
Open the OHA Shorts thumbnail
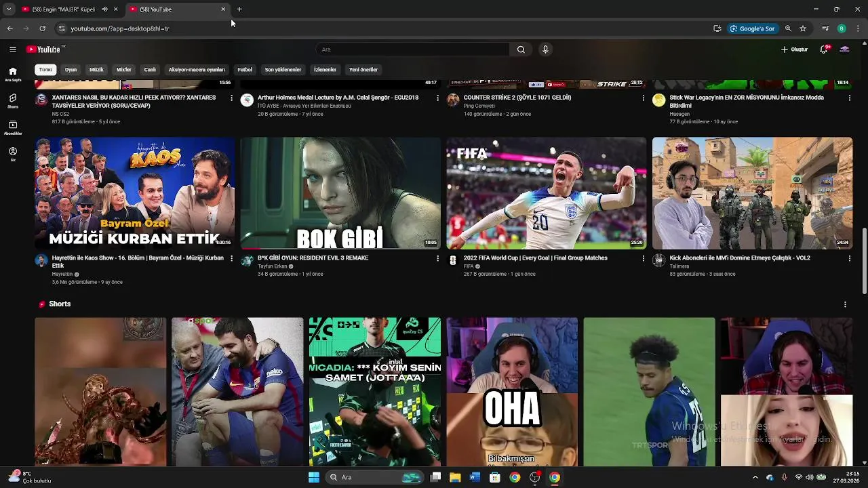[x=512, y=392]
